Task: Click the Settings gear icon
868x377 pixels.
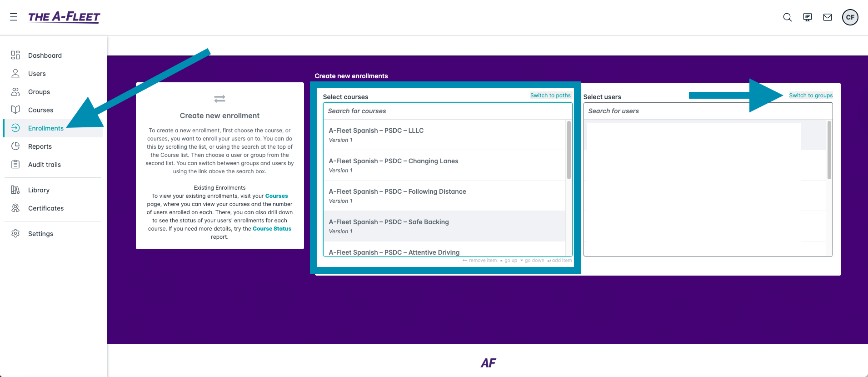Action: click(x=15, y=233)
